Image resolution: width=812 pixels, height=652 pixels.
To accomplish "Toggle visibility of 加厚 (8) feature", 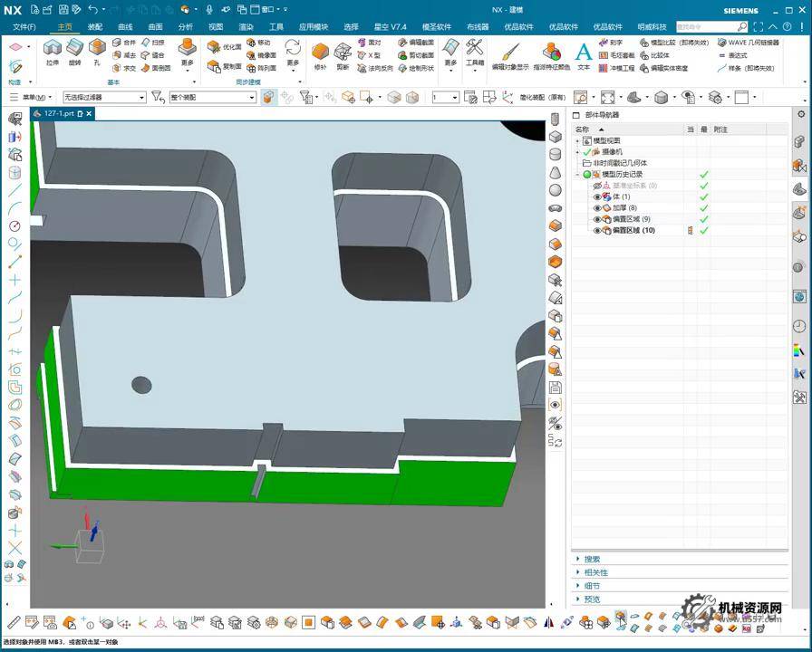I will coord(597,208).
